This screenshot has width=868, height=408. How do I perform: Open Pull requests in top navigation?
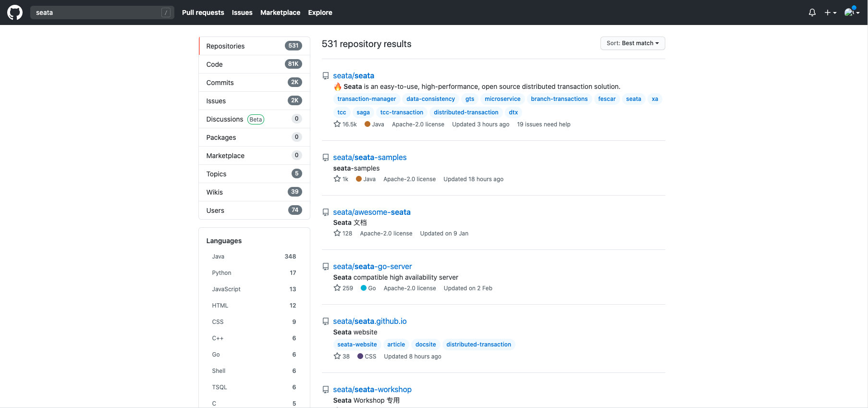[203, 12]
